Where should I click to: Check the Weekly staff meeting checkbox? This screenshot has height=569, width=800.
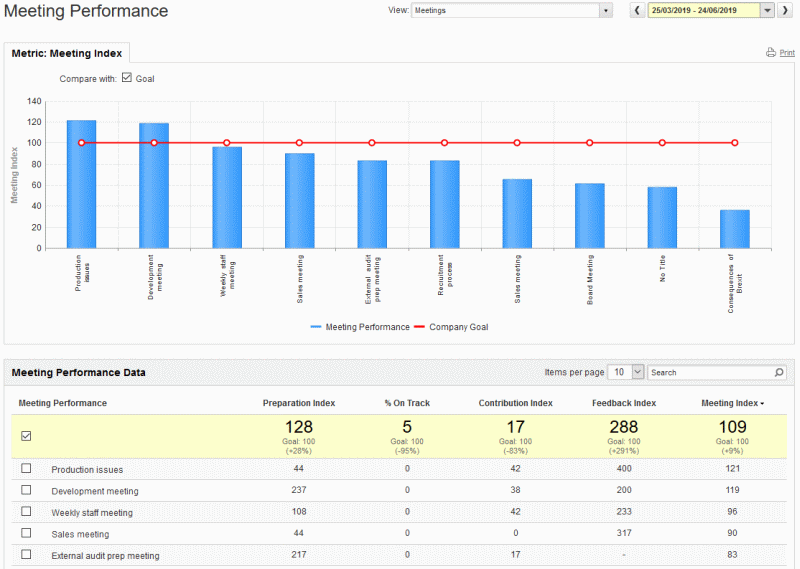click(26, 511)
